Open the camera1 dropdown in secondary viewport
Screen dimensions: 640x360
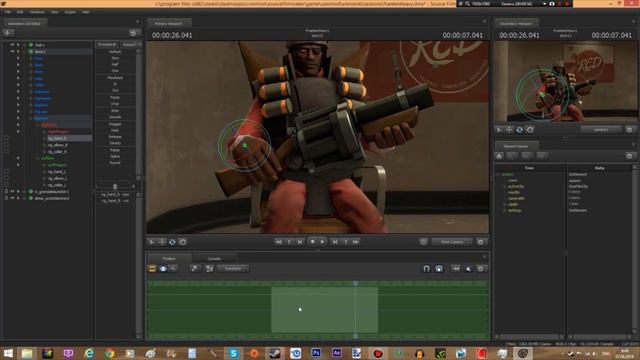pyautogui.click(x=601, y=130)
